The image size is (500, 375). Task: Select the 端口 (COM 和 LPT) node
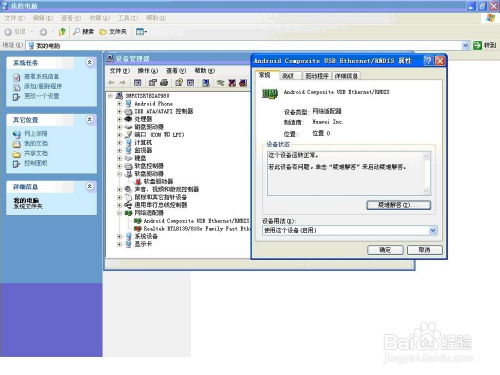click(159, 135)
